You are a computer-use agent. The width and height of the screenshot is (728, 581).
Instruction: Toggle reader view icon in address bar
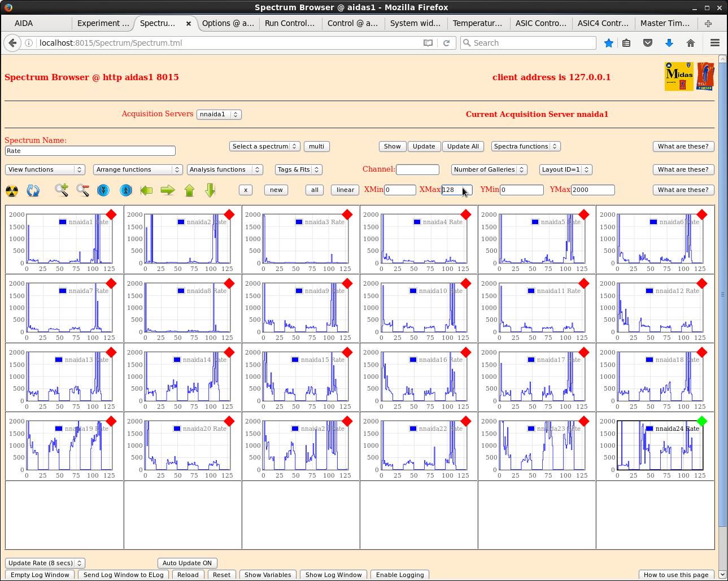click(x=428, y=43)
